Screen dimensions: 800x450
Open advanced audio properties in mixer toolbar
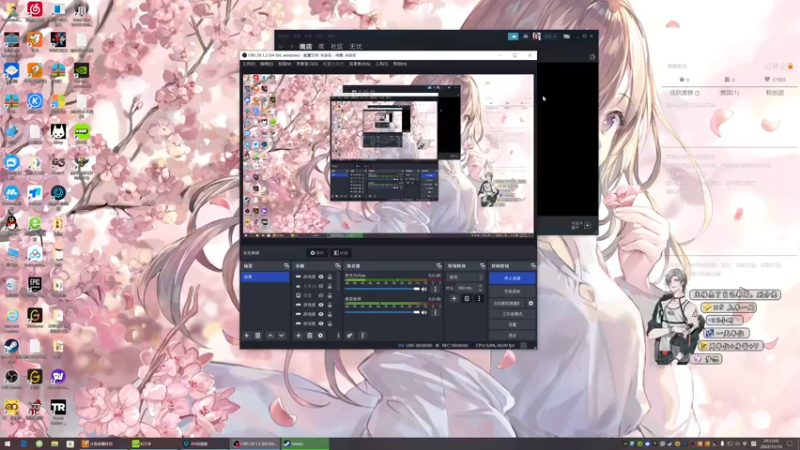349,336
